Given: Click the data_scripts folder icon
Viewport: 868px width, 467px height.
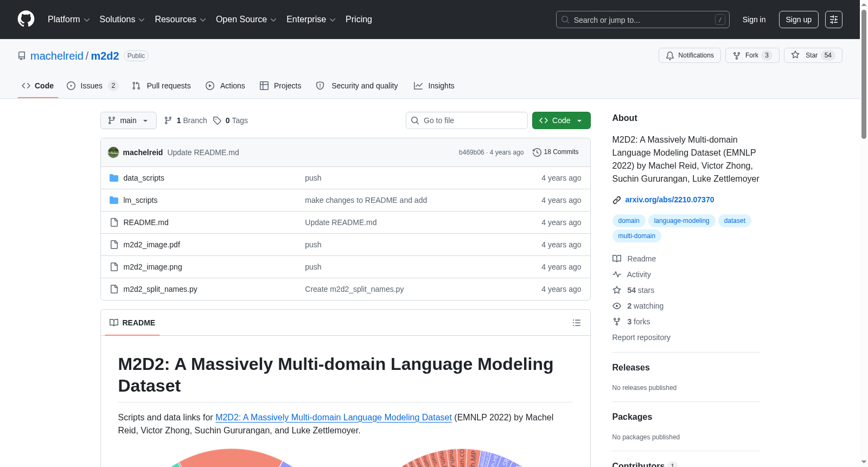Looking at the screenshot, I should 114,178.
